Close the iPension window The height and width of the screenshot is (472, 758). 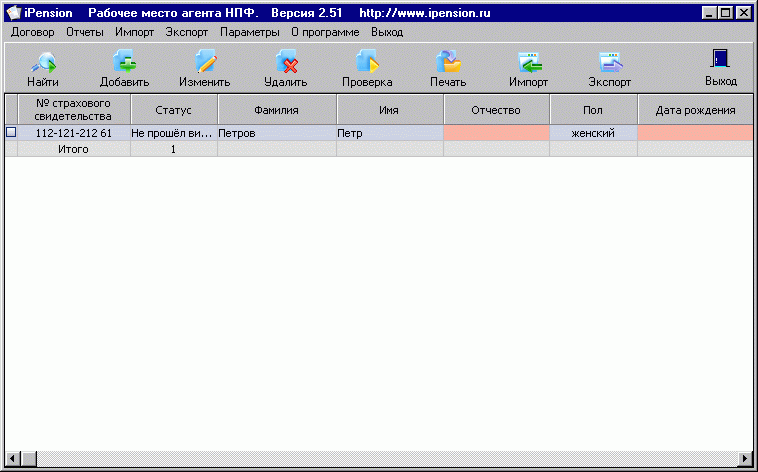(743, 13)
